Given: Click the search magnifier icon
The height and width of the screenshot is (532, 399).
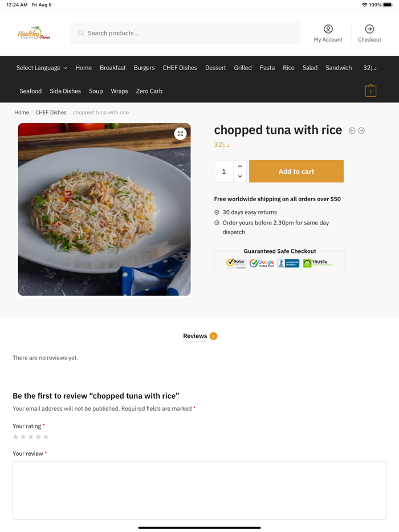Looking at the screenshot, I should pos(81,33).
